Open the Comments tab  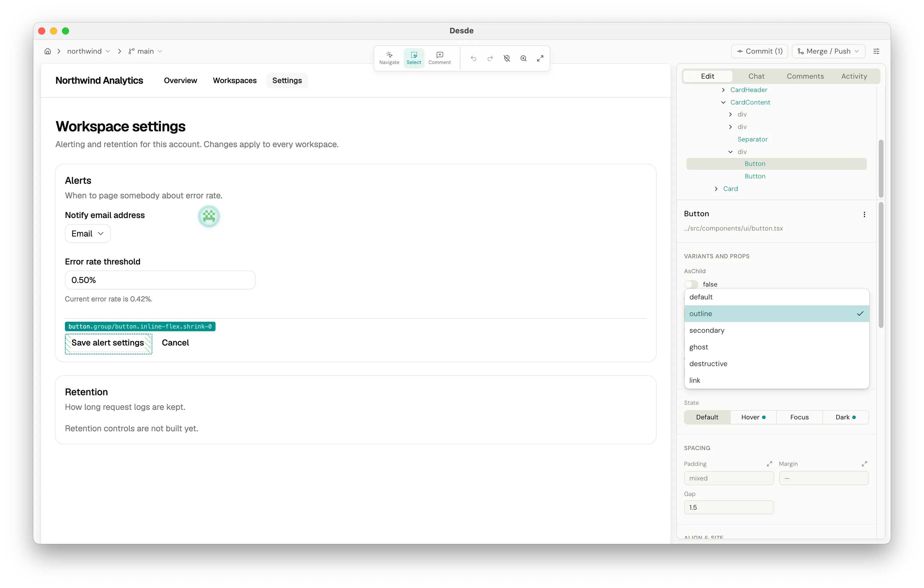click(x=805, y=76)
